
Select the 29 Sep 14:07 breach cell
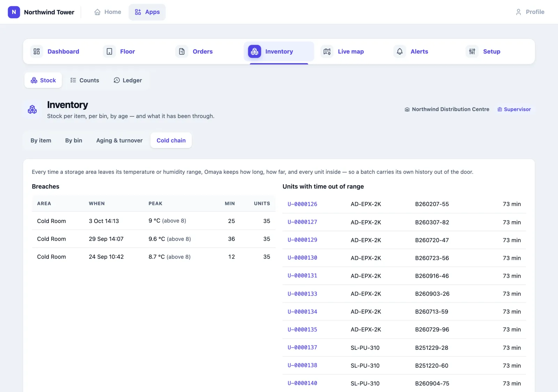[x=106, y=239]
